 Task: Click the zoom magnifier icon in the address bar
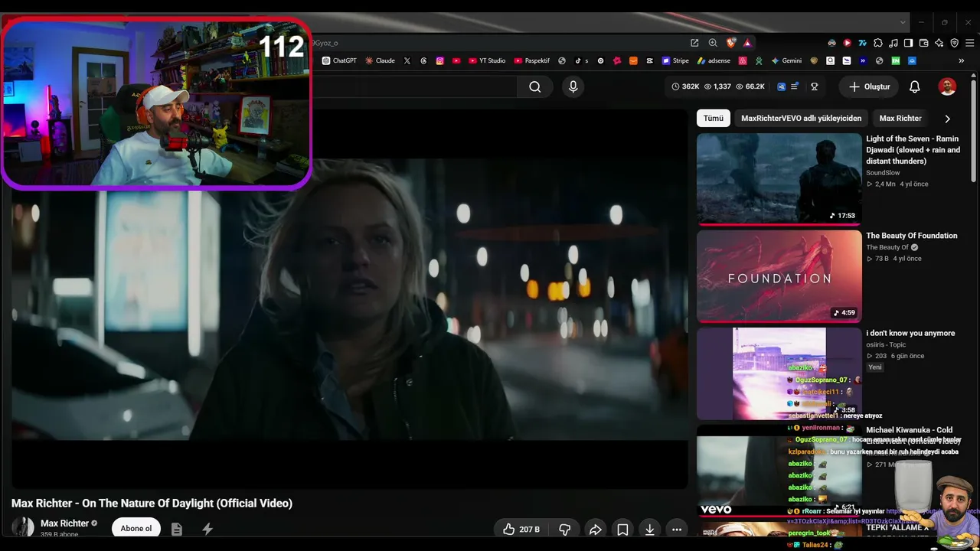(x=713, y=43)
